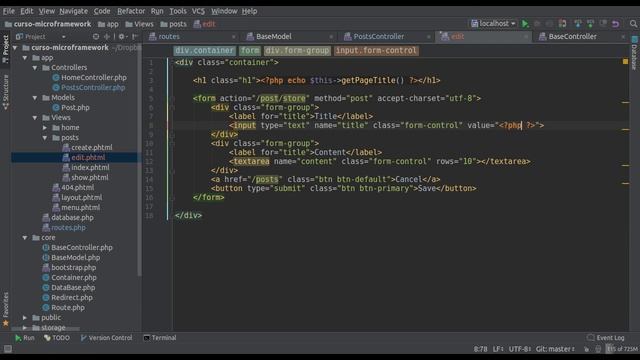Open VCS update project icon
The height and width of the screenshot is (360, 640).
[578, 24]
